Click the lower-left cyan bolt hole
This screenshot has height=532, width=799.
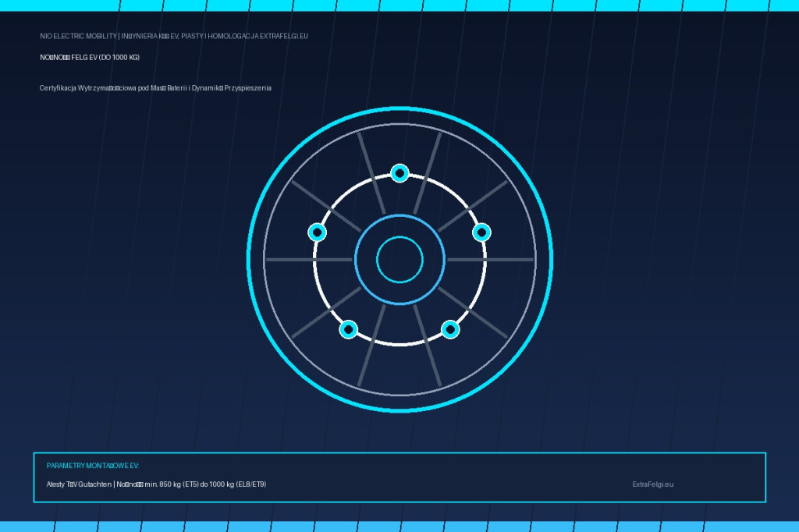tap(349, 329)
